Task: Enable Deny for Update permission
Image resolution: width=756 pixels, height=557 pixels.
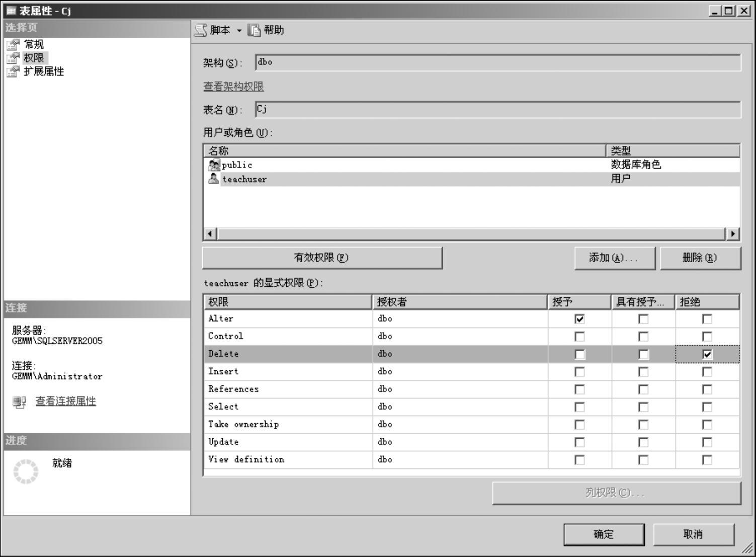Action: tap(707, 442)
